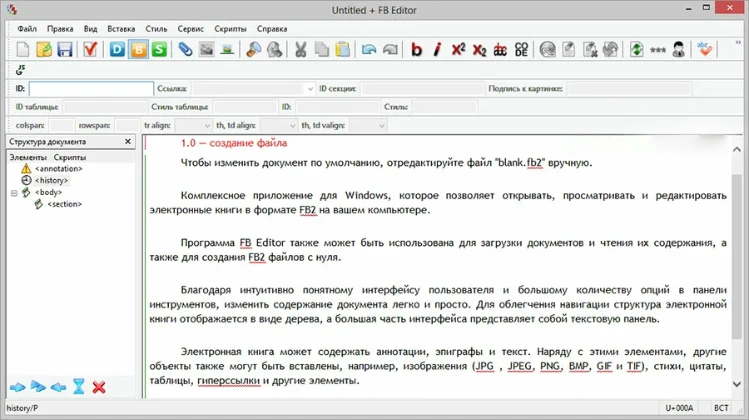The image size is (749, 420).
Task: Apply superscript with the X² icon
Action: pyautogui.click(x=458, y=49)
